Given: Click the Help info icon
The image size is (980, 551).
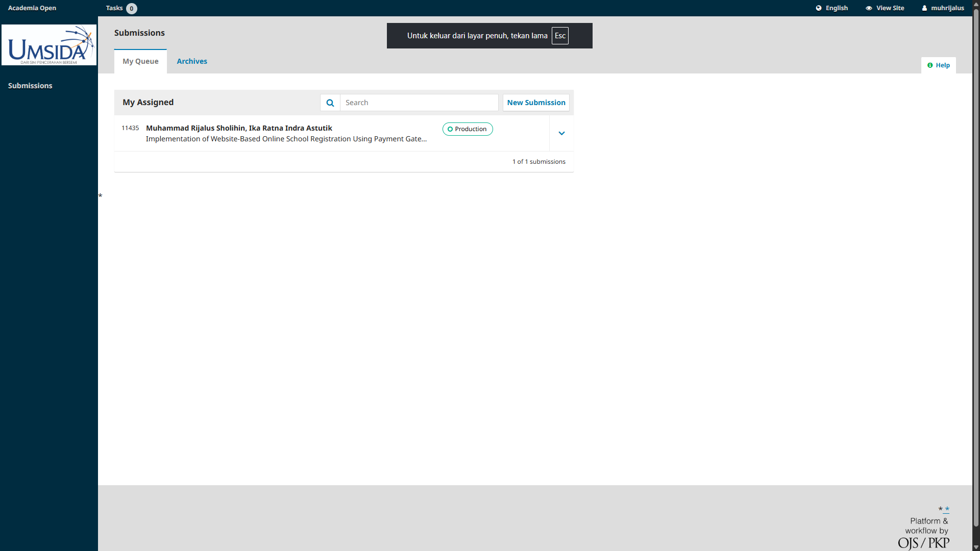Looking at the screenshot, I should [x=930, y=65].
